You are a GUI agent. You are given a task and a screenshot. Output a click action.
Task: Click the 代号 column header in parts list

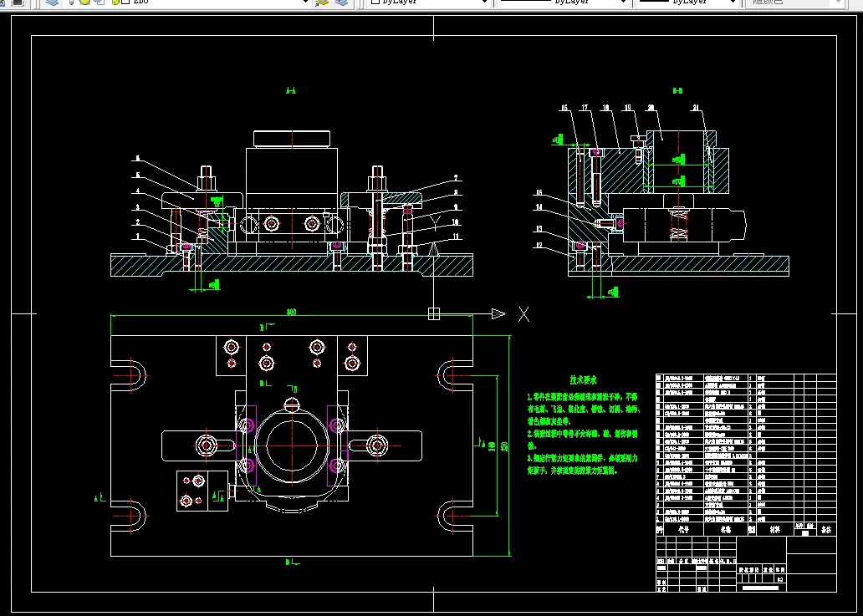(683, 530)
